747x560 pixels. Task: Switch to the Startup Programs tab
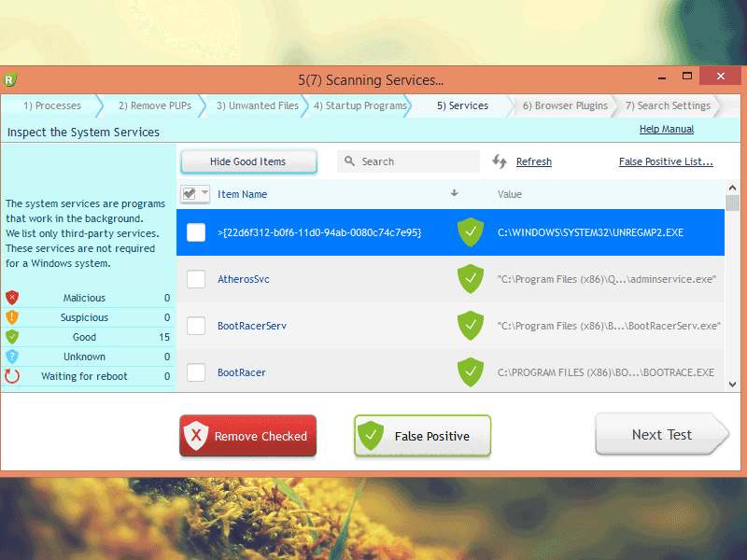coord(359,105)
